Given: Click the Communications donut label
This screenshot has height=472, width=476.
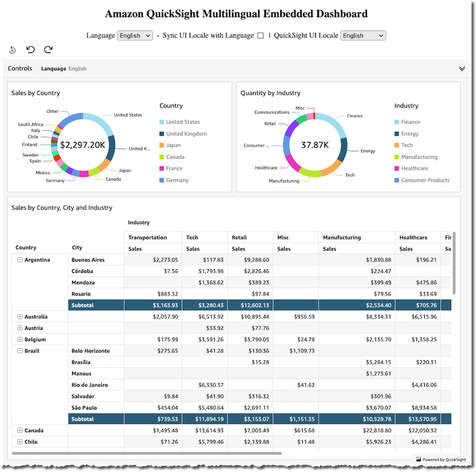Looking at the screenshot, I should [272, 112].
